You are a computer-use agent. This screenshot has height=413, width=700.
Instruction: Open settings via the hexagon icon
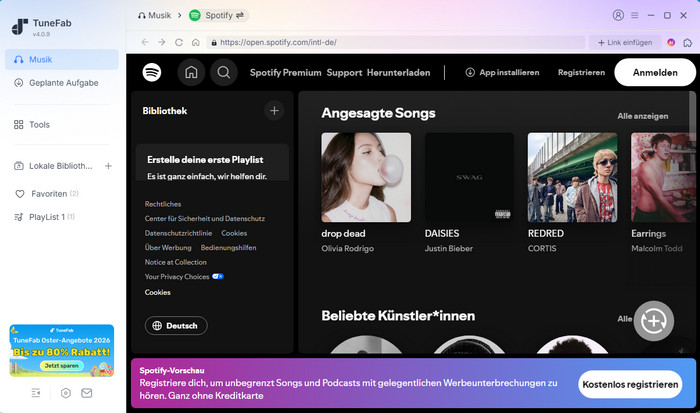click(66, 393)
